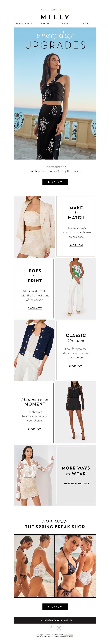Open the NEW ARRIVALS menu item
The height and width of the screenshot is (644, 110).
coord(24,24)
